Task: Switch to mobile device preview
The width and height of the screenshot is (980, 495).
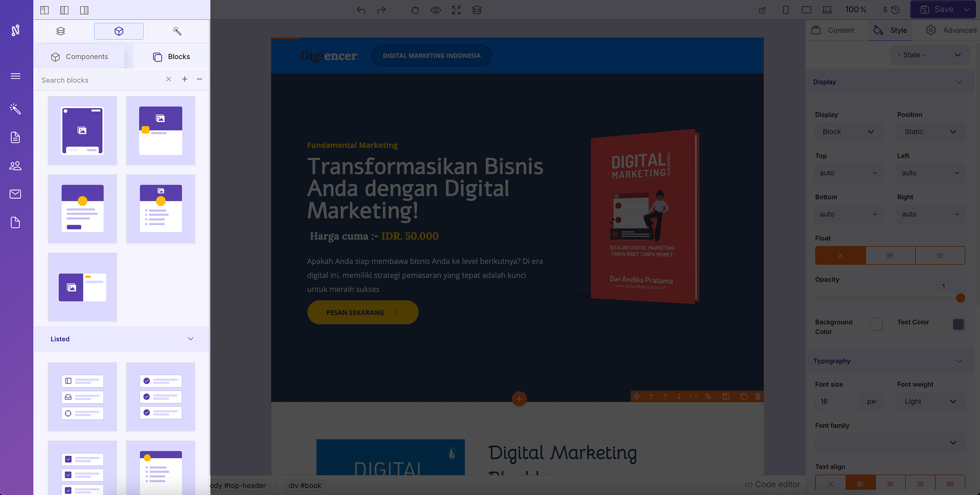Action: (x=785, y=10)
